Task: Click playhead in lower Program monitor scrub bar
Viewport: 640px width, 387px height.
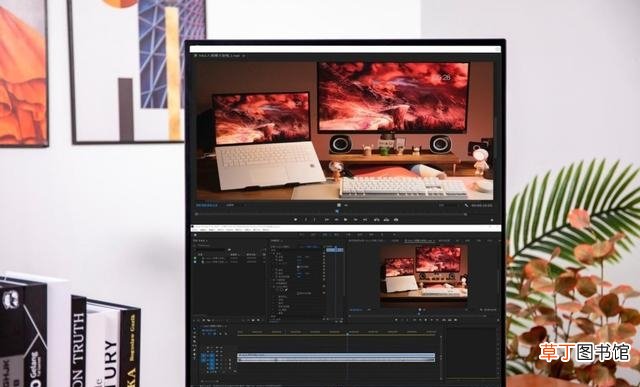Action: tap(419, 314)
